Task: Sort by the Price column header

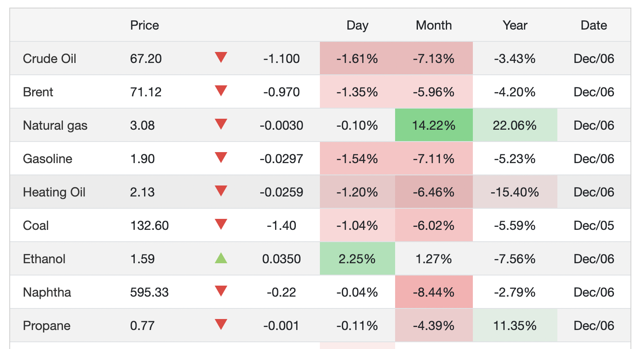Action: pos(145,25)
